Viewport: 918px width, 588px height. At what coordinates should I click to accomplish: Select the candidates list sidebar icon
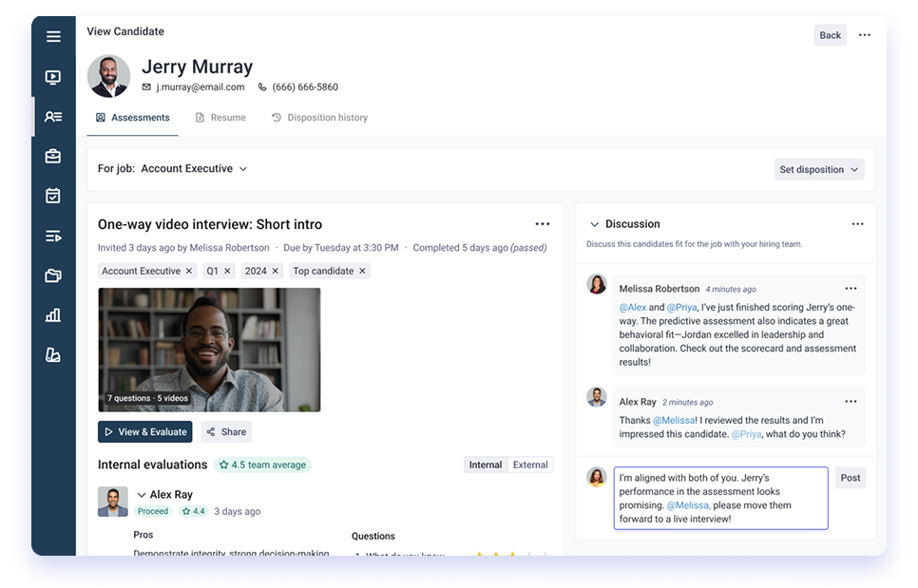[x=53, y=117]
